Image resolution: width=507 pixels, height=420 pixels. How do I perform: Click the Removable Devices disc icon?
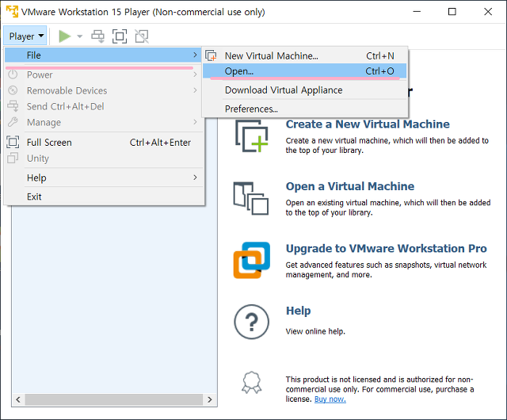coord(13,90)
